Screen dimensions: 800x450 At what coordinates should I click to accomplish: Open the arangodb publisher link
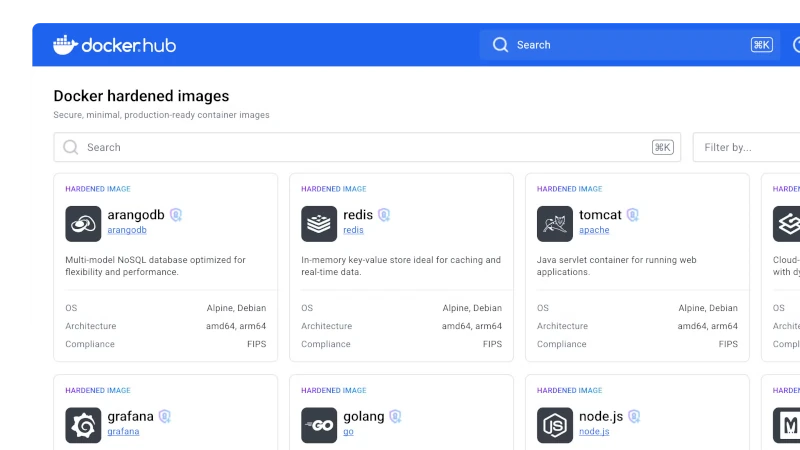127,230
